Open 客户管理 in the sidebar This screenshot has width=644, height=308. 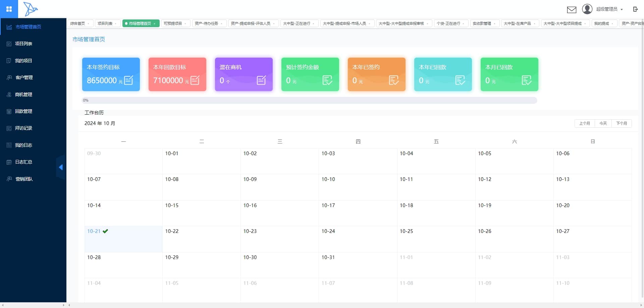tap(24, 77)
